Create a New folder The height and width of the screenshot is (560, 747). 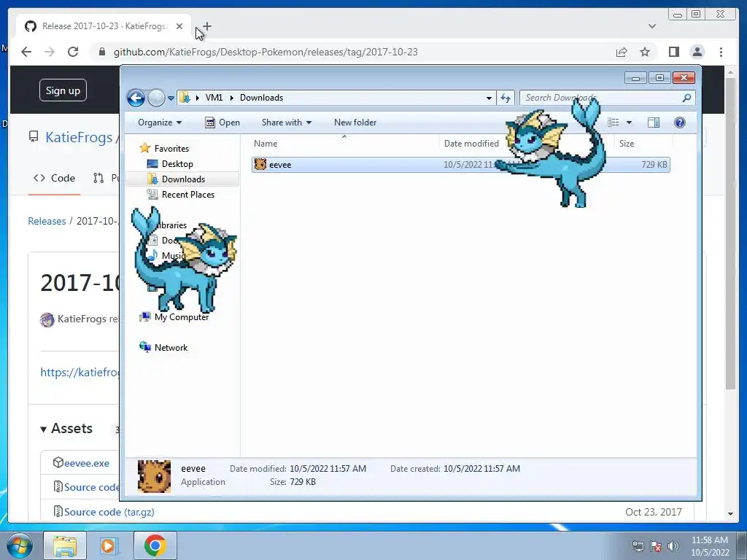[x=355, y=122]
